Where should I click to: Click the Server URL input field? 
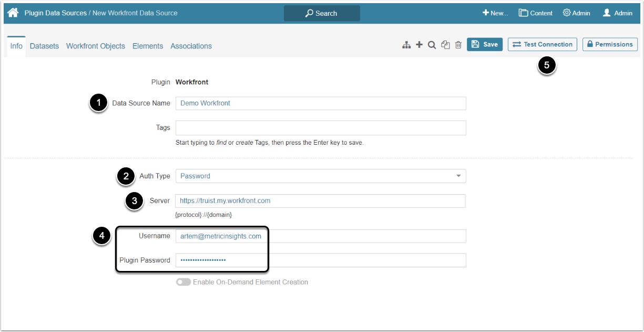click(321, 201)
